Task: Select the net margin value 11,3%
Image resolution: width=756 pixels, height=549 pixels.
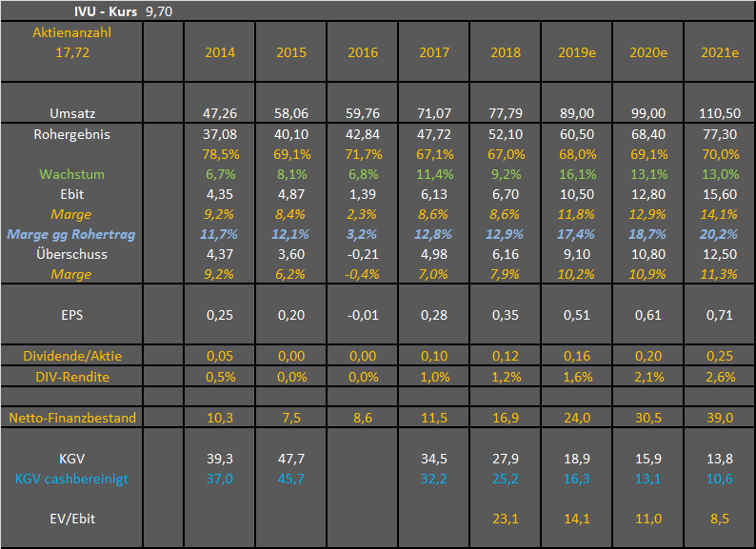Action: pyautogui.click(x=719, y=274)
